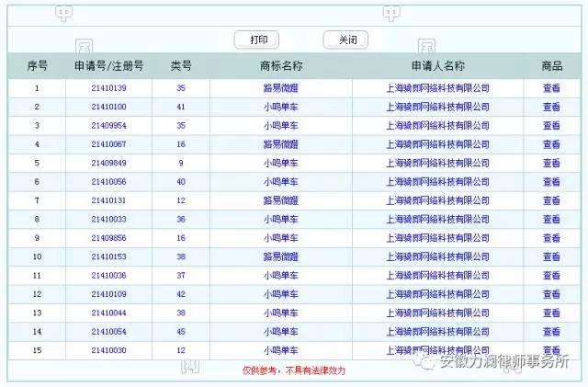Screen dimensions: 588x387
Task: Click applicant 上海骑即网络科技有限公司 in row 6
Action: click(438, 182)
